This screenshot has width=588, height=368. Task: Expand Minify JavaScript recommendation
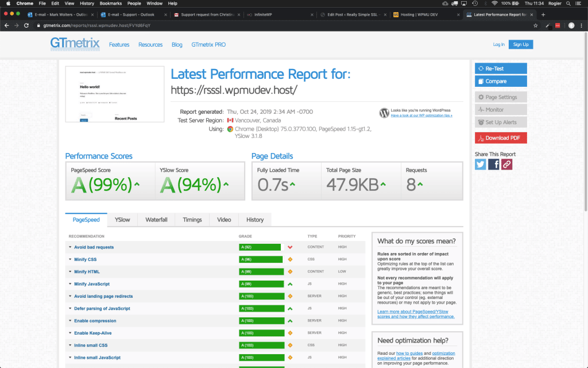point(70,284)
